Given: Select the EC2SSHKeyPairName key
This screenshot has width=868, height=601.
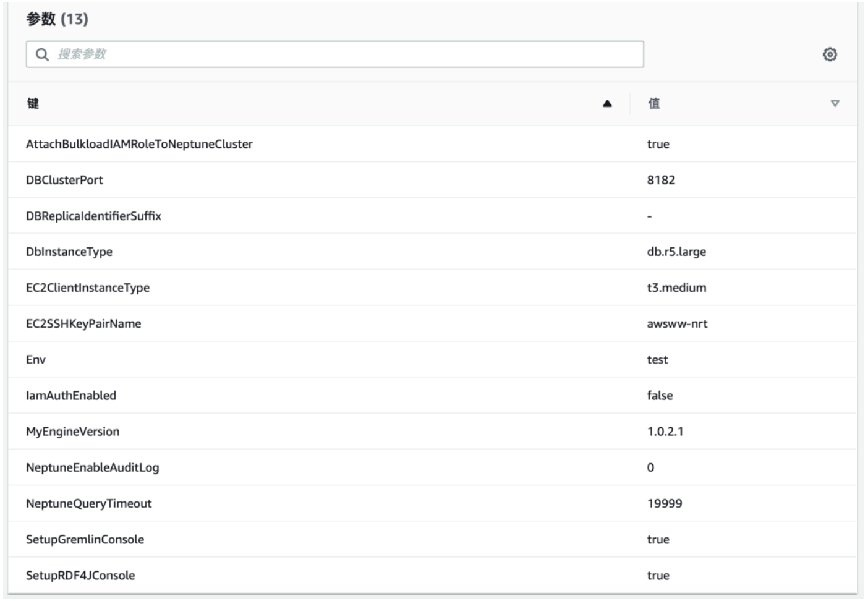Looking at the screenshot, I should tap(83, 323).
